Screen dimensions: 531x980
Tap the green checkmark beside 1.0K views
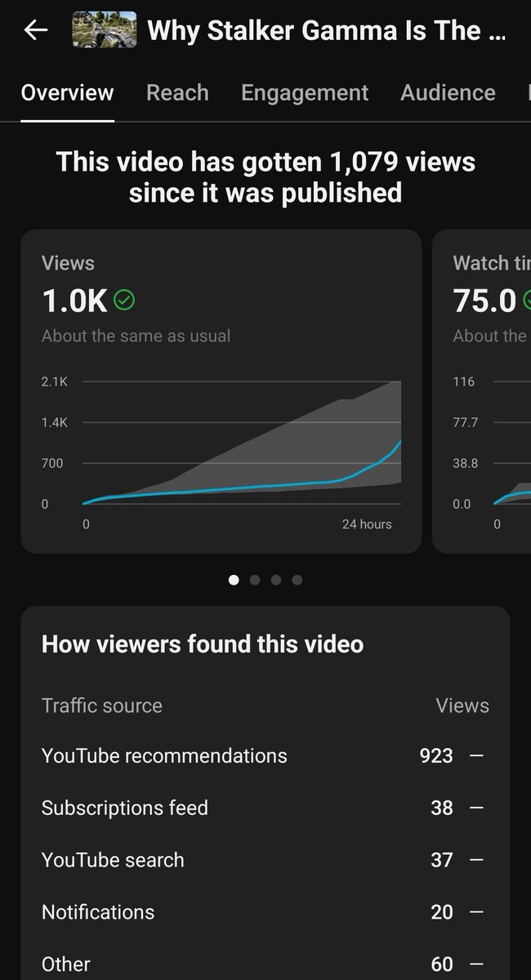124,301
